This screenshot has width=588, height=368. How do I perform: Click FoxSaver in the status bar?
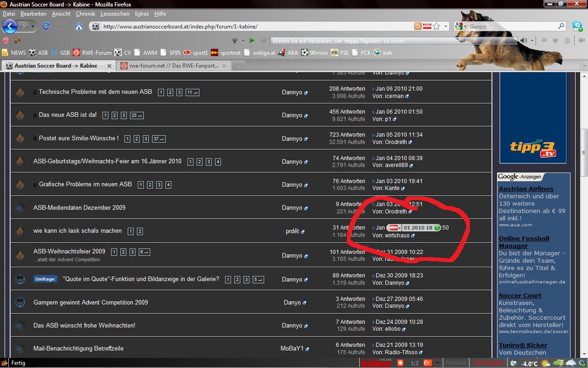456,363
